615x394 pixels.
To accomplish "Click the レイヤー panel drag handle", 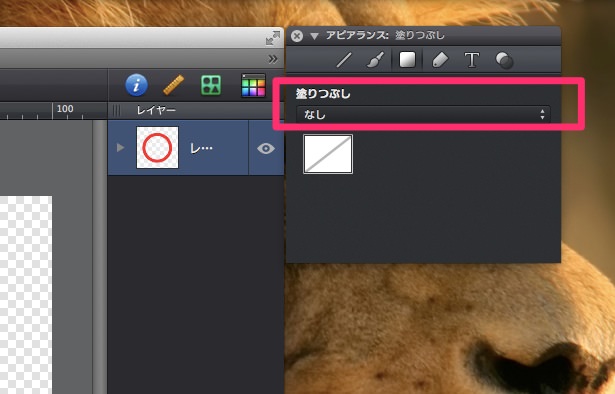I will tap(116, 111).
